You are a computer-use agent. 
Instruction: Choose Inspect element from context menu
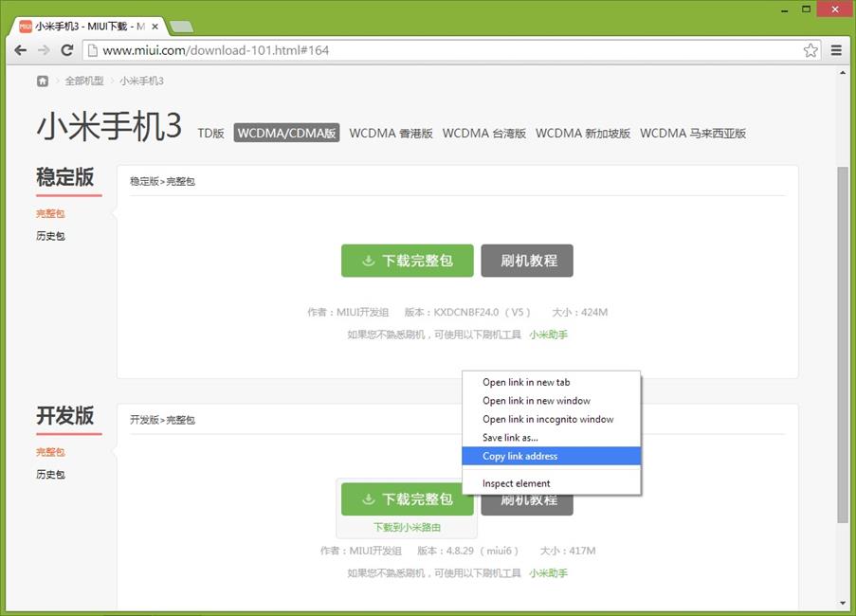552,483
